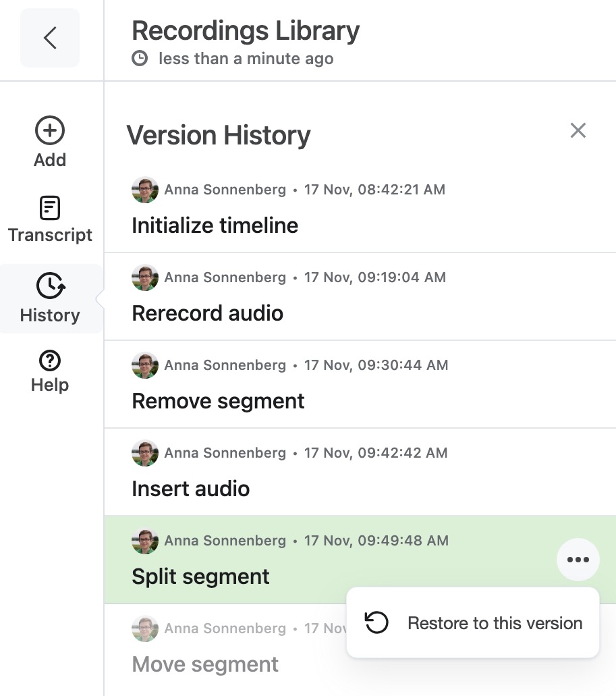Select the Initialize timeline version

(x=360, y=209)
